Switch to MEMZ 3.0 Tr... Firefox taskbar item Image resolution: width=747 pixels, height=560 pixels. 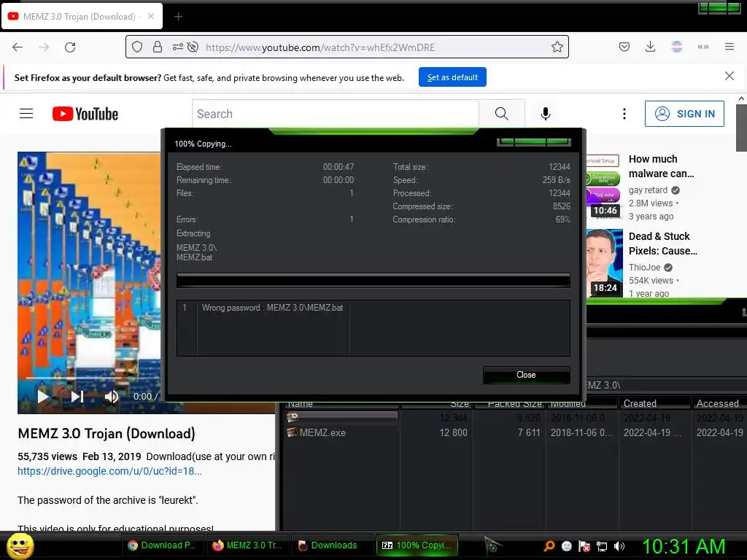pos(248,545)
